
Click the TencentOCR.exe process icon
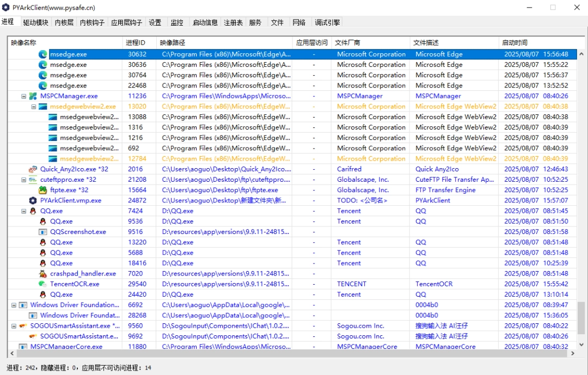pos(43,284)
